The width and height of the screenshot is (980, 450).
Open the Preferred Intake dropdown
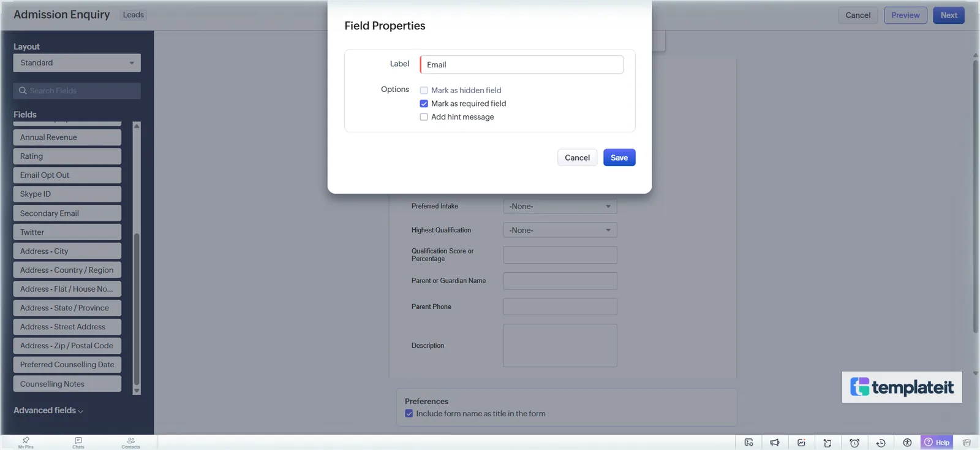tap(560, 207)
